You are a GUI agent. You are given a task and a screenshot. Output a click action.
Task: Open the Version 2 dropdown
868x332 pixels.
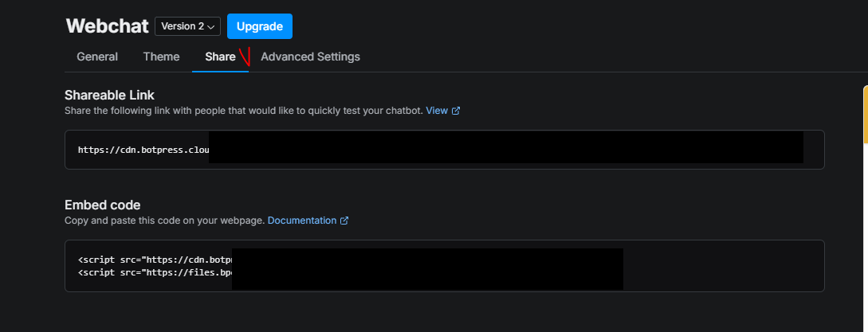[x=187, y=26]
